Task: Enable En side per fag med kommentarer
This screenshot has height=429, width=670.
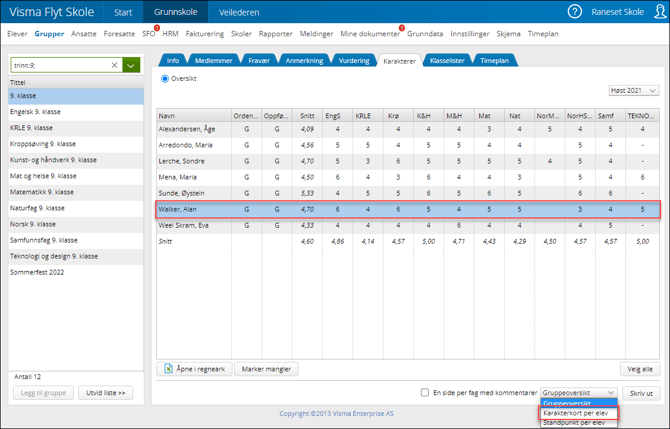Action: pos(425,393)
